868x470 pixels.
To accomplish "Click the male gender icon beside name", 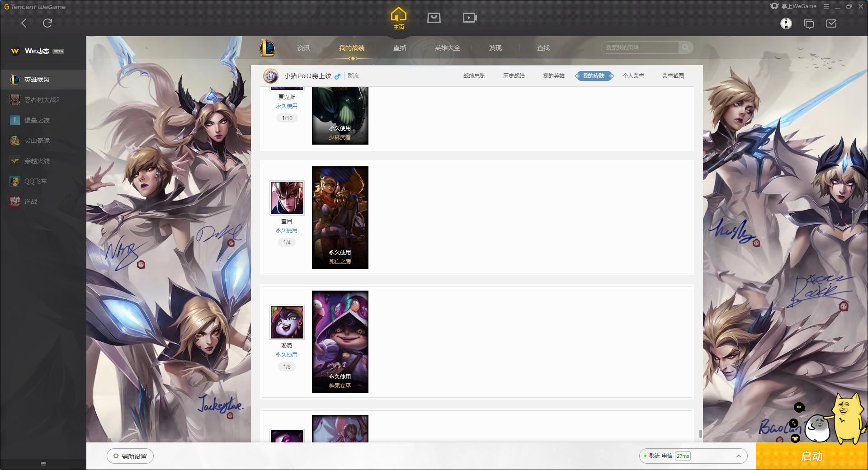I will 337,76.
